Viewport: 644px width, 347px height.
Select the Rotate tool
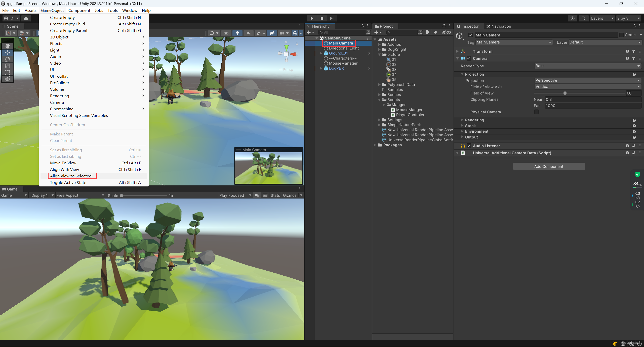click(x=8, y=59)
